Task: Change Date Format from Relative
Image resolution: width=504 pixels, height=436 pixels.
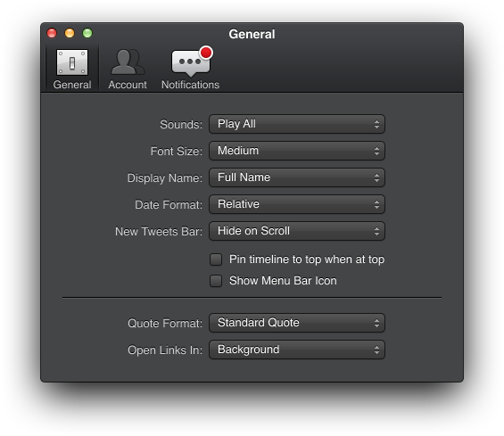Action: click(297, 204)
